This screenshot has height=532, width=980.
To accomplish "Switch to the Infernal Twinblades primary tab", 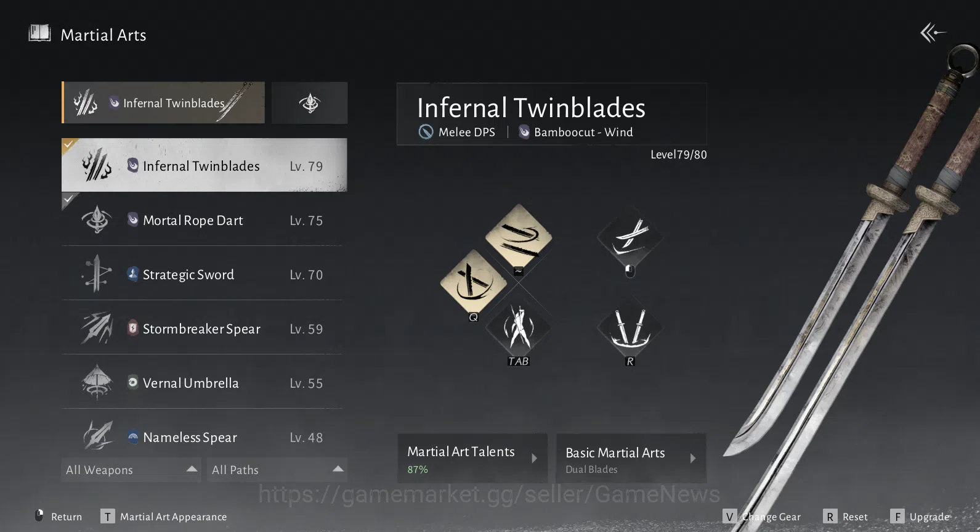I will pyautogui.click(x=163, y=103).
